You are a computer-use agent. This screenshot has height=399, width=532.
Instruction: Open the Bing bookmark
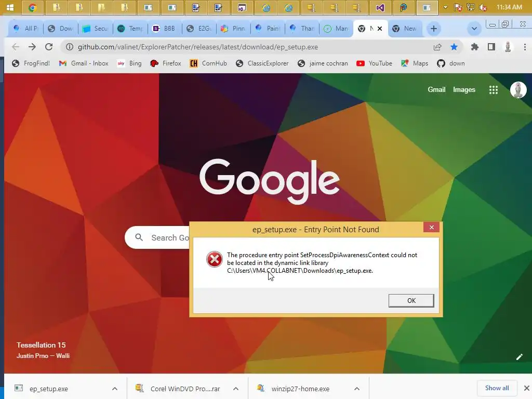129,63
